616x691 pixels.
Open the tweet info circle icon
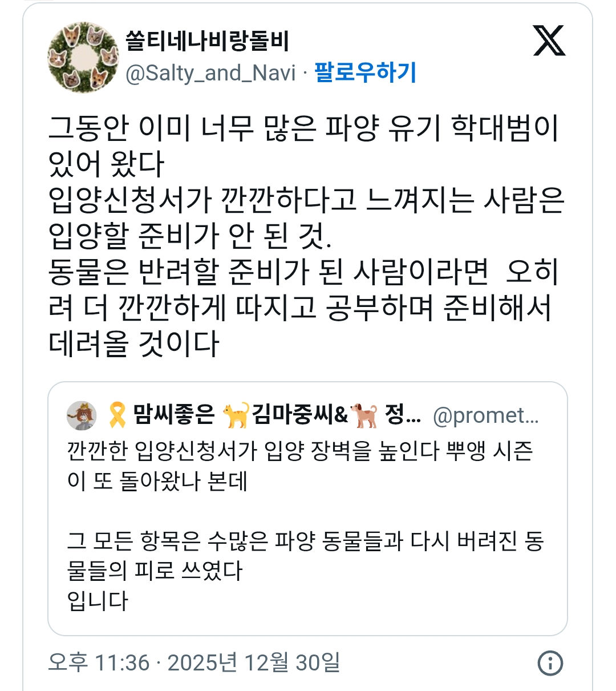coord(550,663)
